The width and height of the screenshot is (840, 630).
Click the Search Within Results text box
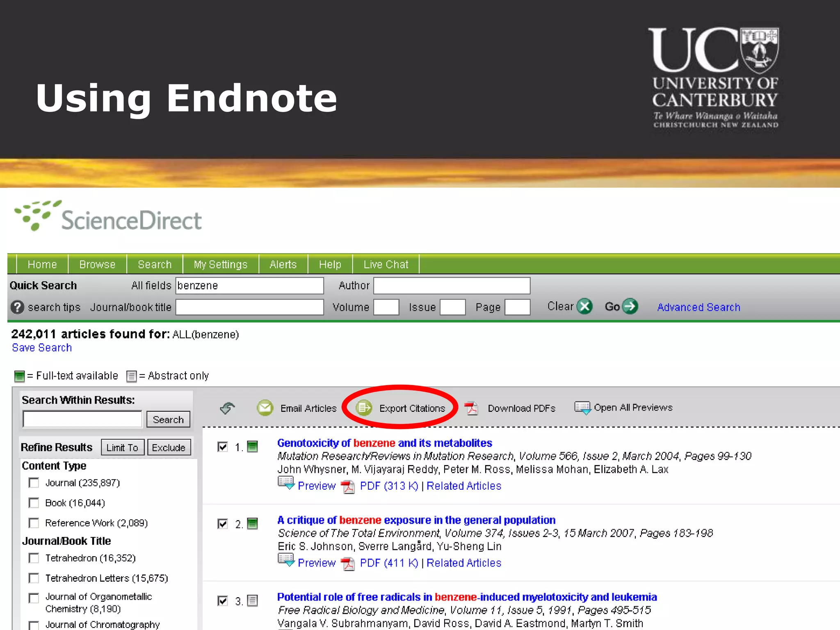click(82, 419)
